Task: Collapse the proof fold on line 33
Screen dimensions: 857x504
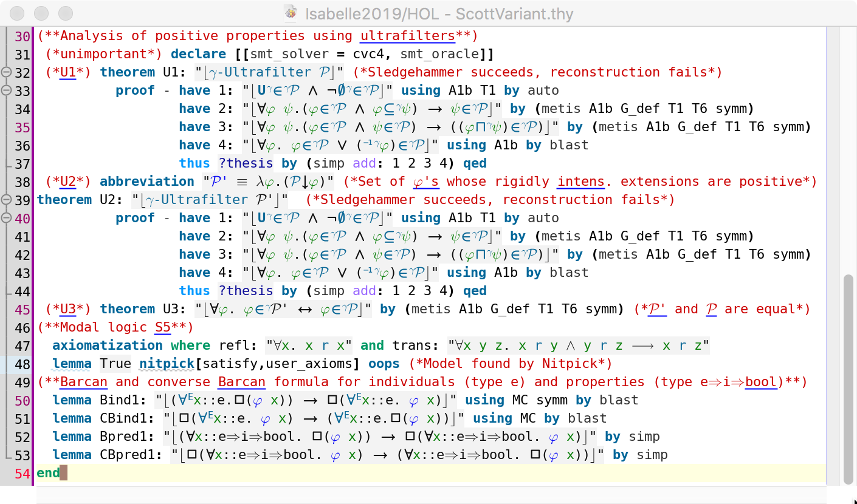Action: tap(7, 90)
